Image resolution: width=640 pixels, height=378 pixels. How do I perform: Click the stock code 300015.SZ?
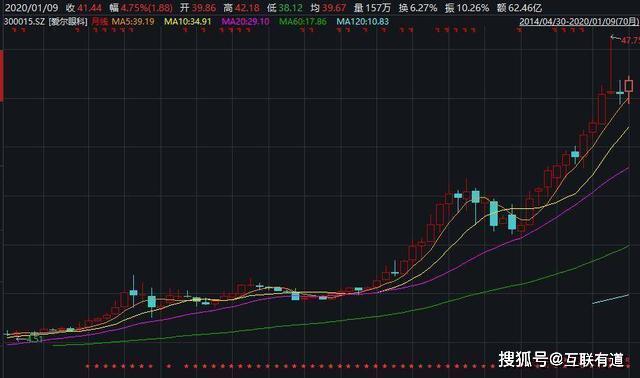pos(24,22)
